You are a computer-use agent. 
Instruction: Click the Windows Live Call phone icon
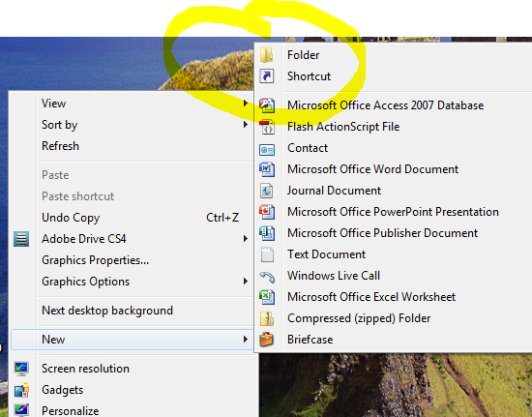pyautogui.click(x=267, y=276)
